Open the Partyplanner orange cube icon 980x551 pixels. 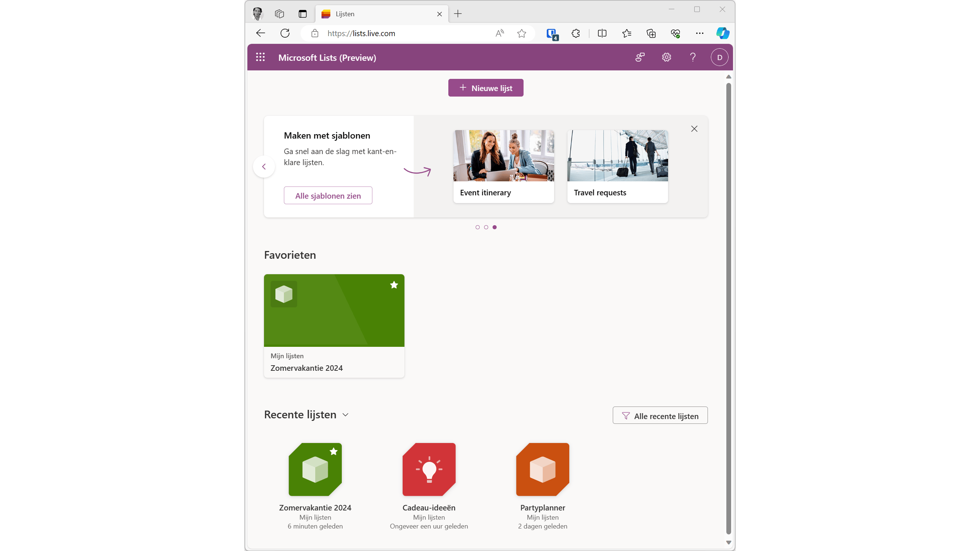coord(542,469)
